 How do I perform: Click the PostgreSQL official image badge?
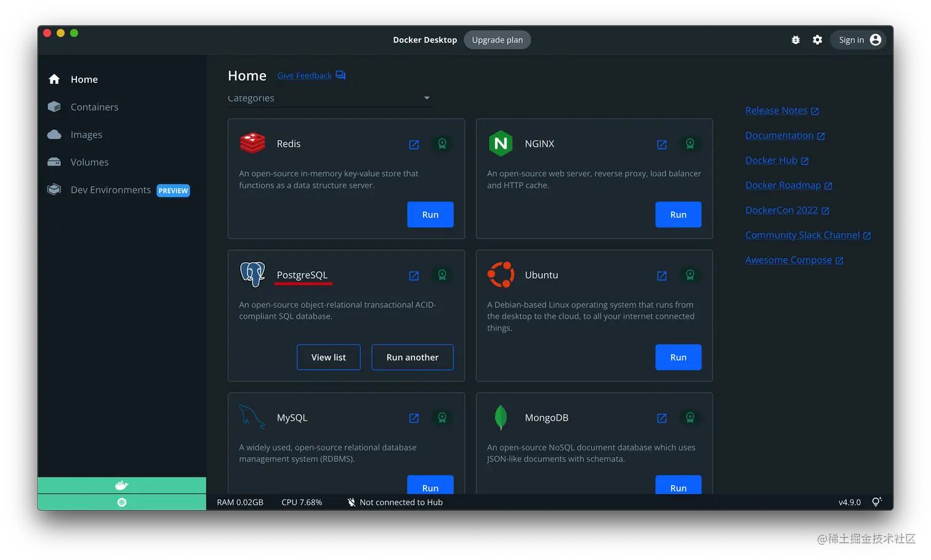coord(442,275)
